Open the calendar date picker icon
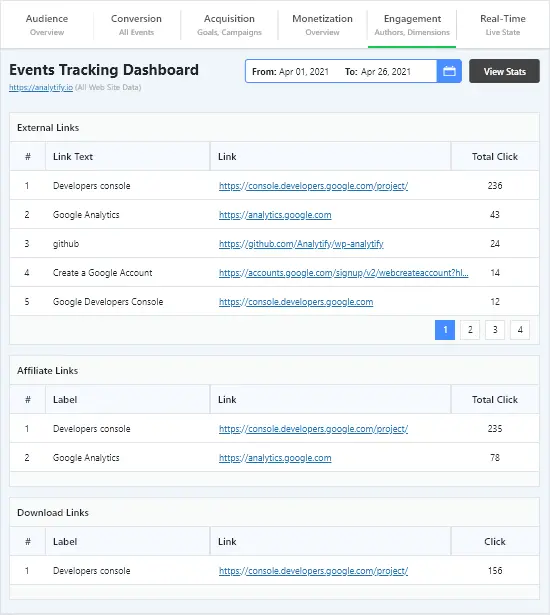This screenshot has height=615, width=550. (x=449, y=71)
